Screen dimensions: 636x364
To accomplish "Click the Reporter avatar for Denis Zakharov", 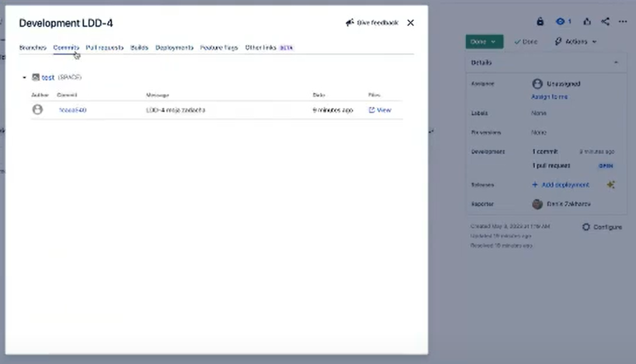I will [537, 204].
